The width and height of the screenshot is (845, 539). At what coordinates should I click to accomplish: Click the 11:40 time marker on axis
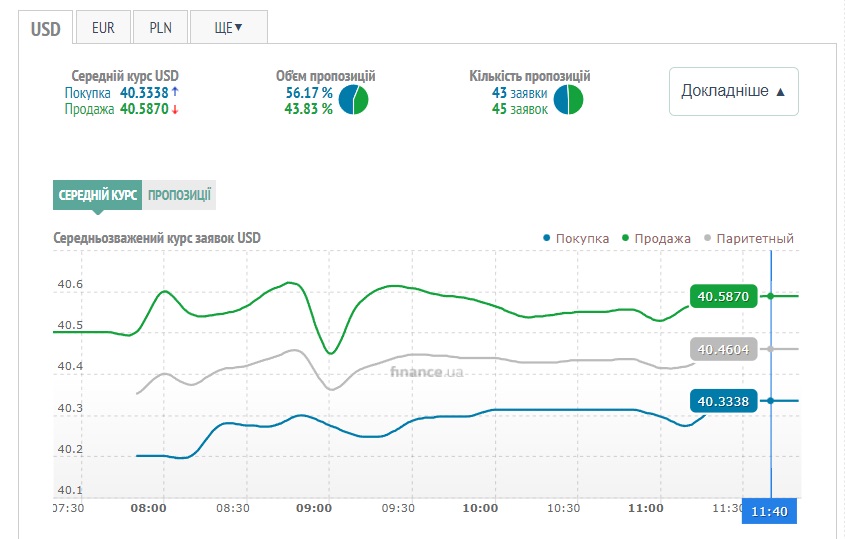pyautogui.click(x=771, y=509)
